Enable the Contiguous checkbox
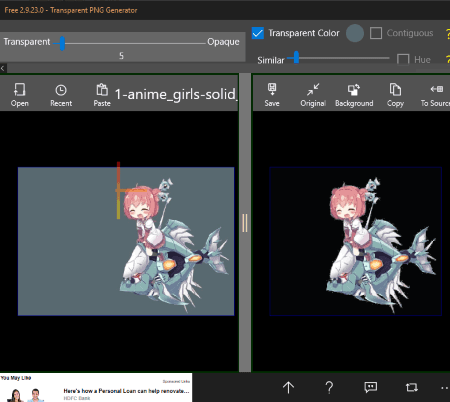Image resolution: width=450 pixels, height=402 pixels. pyautogui.click(x=376, y=33)
